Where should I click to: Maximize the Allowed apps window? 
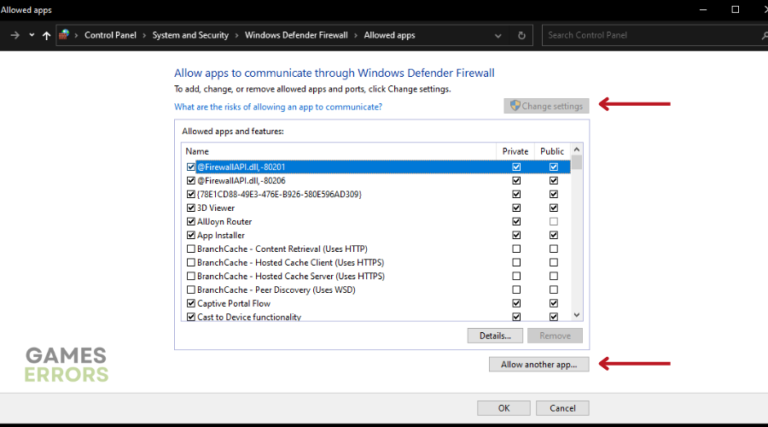coord(735,9)
